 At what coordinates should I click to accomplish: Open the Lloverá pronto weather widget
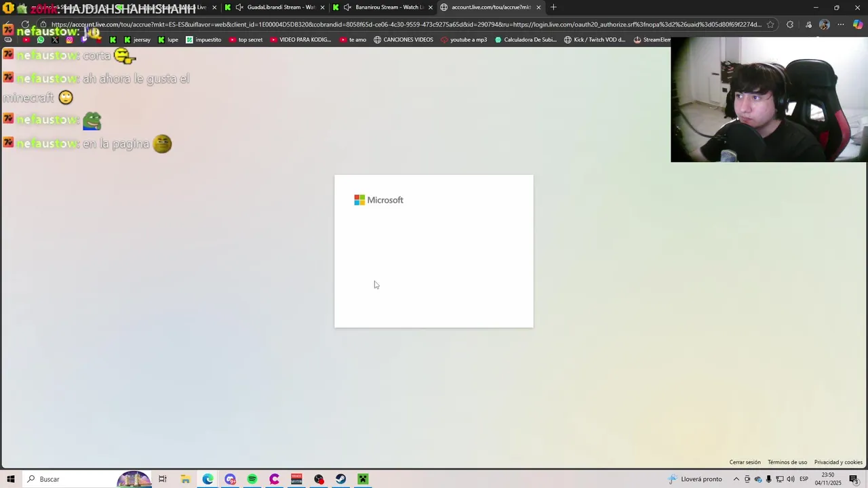point(695,479)
